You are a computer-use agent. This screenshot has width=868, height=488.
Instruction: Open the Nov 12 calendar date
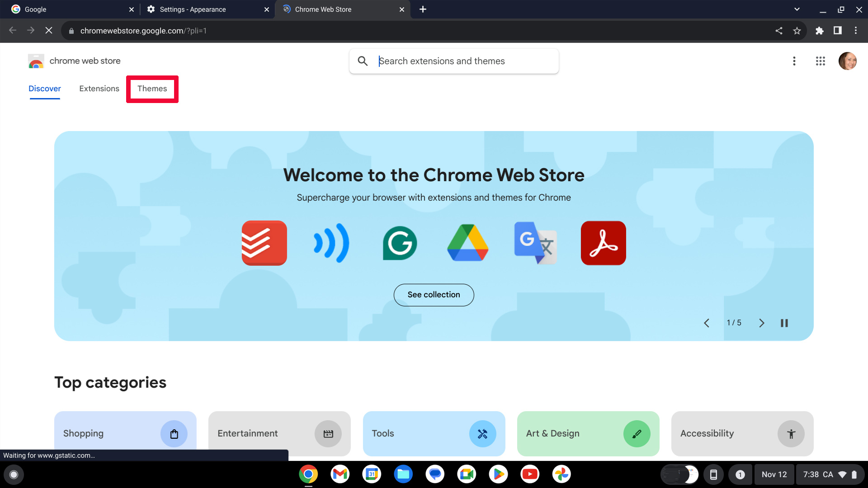pyautogui.click(x=774, y=474)
